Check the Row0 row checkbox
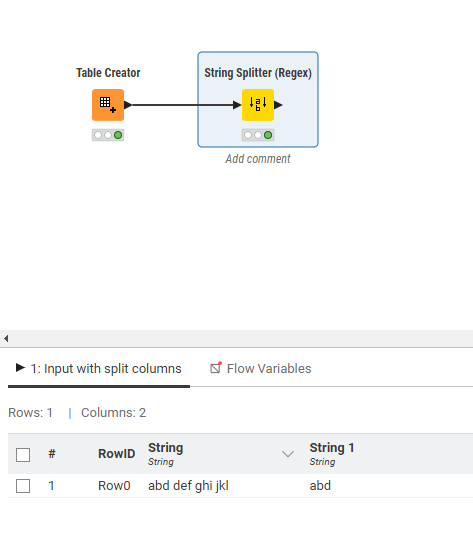This screenshot has height=555, width=473. click(x=23, y=486)
